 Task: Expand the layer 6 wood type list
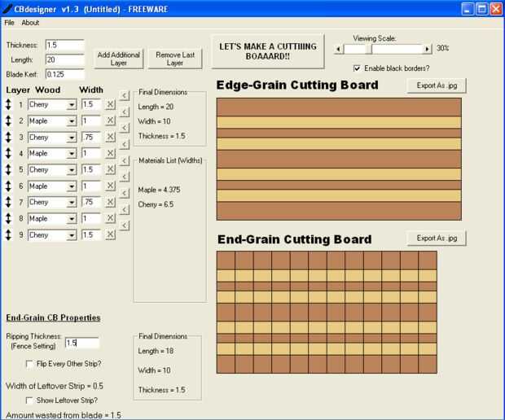(x=72, y=186)
